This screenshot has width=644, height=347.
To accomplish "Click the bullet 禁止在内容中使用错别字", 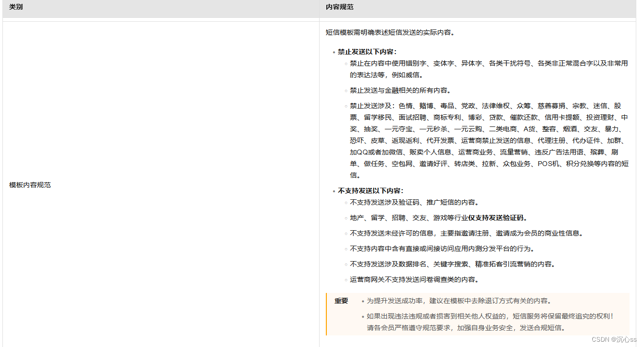I will click(489, 69).
